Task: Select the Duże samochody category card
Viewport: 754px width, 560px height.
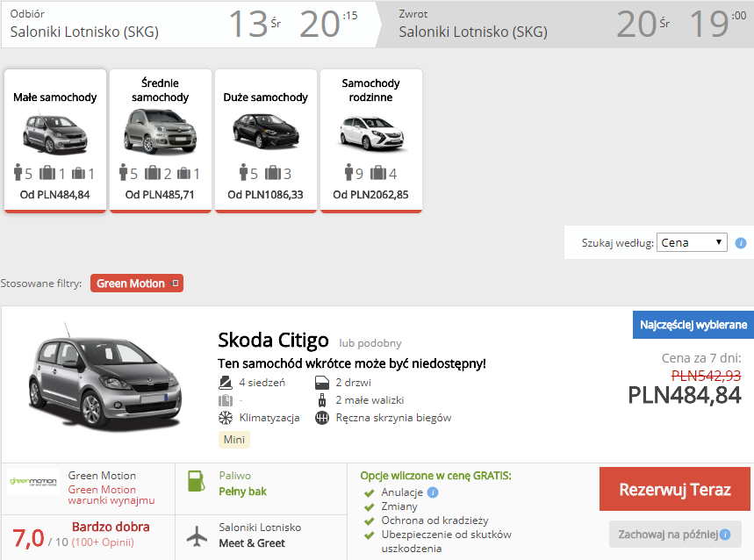Action: coord(265,140)
